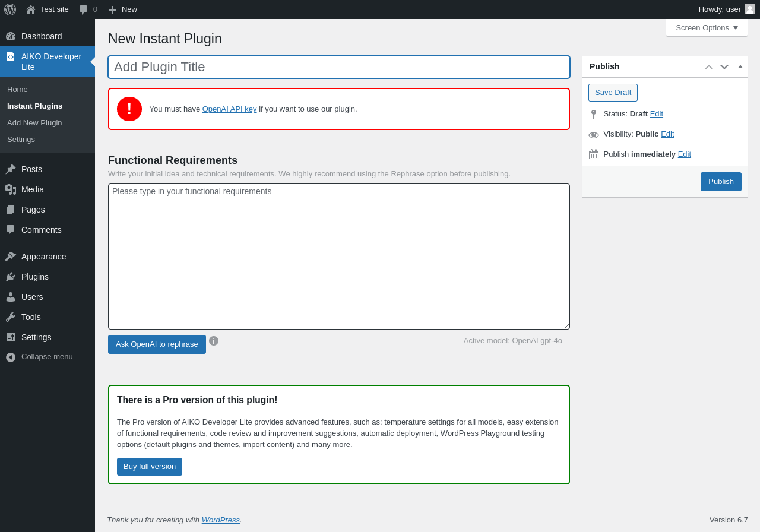The height and width of the screenshot is (532, 760).
Task: Click the WordPress logo icon
Action: [10, 9]
